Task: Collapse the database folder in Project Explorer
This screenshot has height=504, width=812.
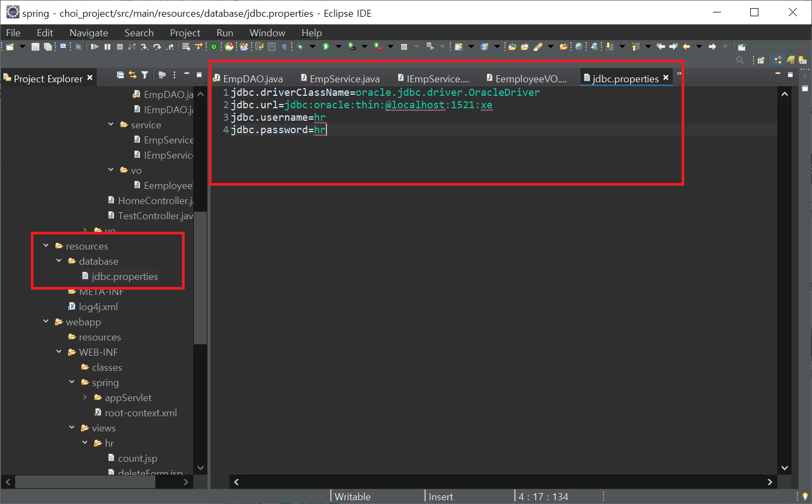Action: 59,261
